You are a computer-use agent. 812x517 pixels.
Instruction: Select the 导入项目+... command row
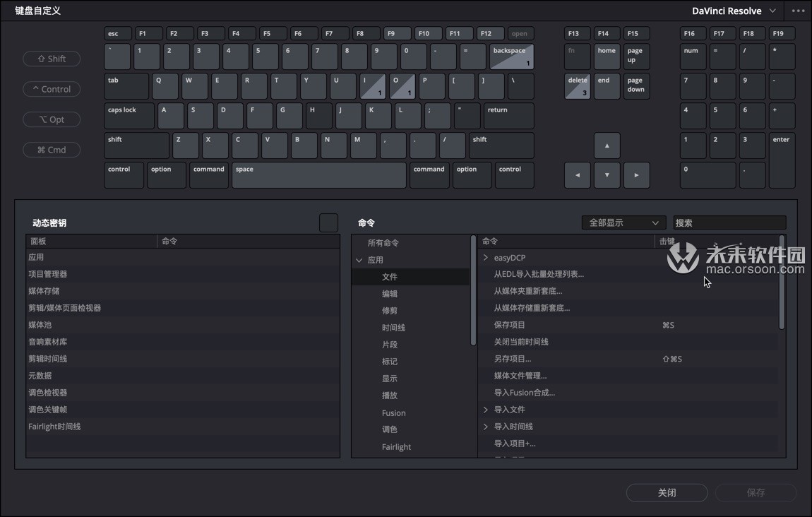pyautogui.click(x=628, y=444)
